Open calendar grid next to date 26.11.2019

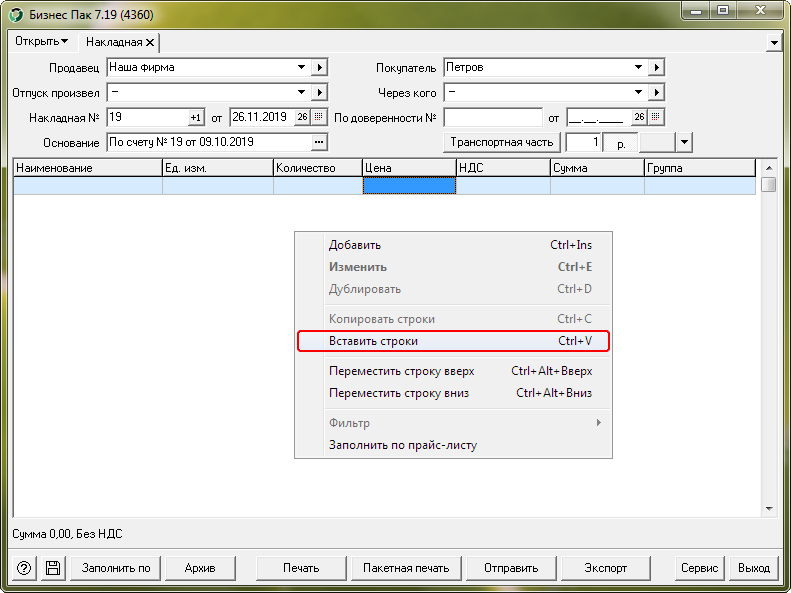click(319, 117)
